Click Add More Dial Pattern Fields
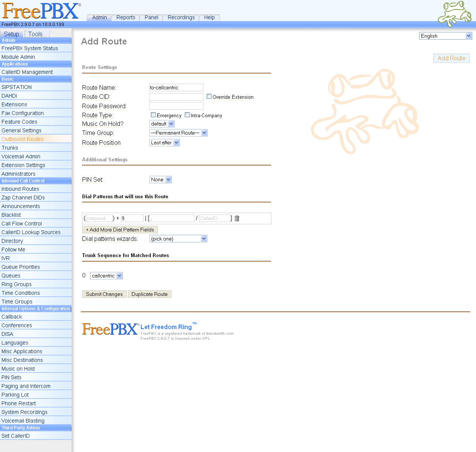Screen dimensions: 476x452 pyautogui.click(x=120, y=230)
